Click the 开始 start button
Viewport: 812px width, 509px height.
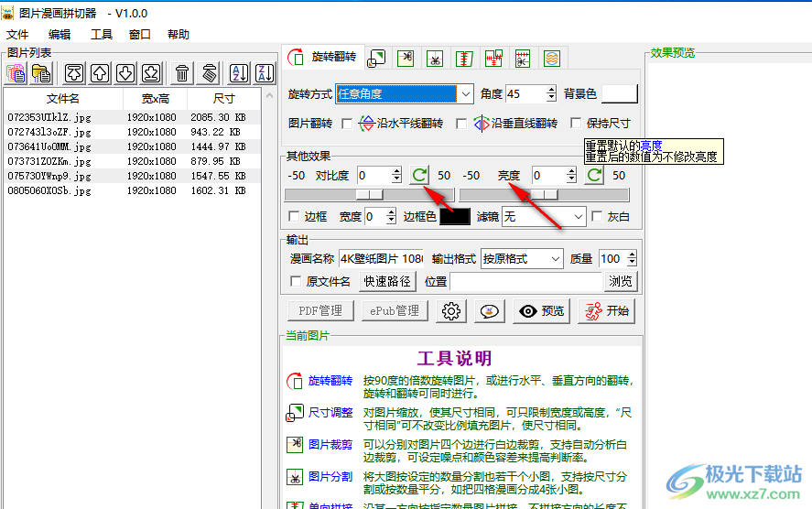coord(606,311)
